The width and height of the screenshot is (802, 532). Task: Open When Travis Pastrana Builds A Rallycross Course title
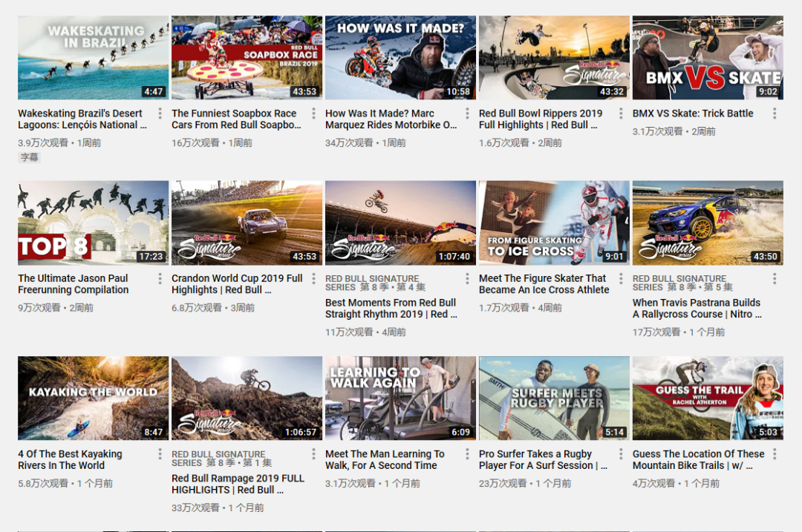697,308
